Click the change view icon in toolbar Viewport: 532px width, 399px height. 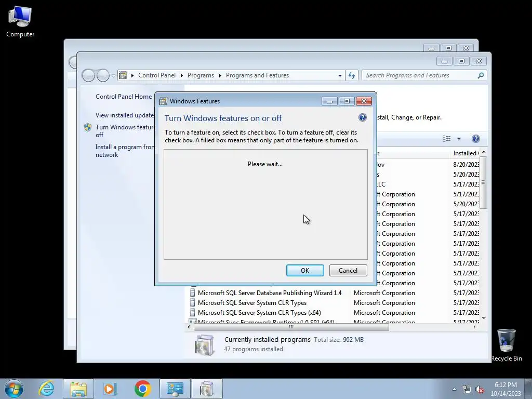446,138
